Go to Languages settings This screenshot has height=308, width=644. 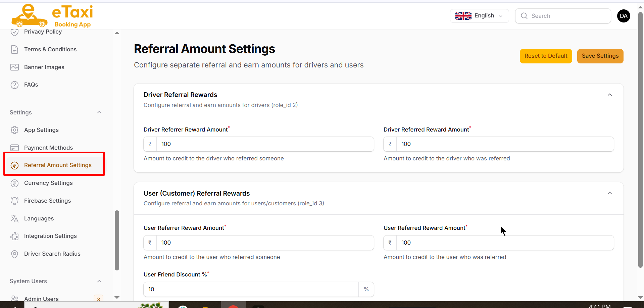(39, 218)
